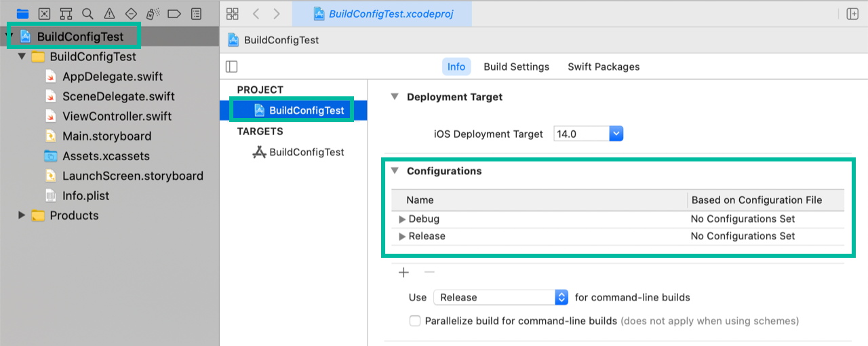Screen dimensions: 868x346
Task: Show the Breakpoint navigator icon
Action: pos(174,14)
